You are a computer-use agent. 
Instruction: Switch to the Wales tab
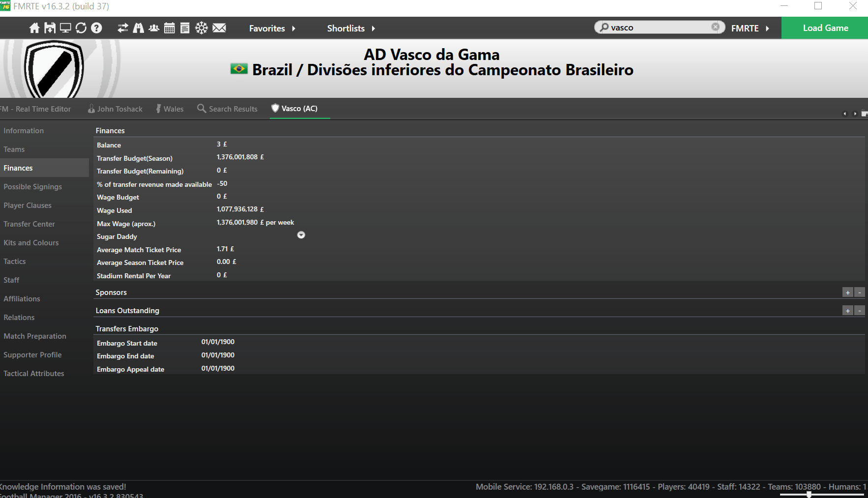point(170,109)
